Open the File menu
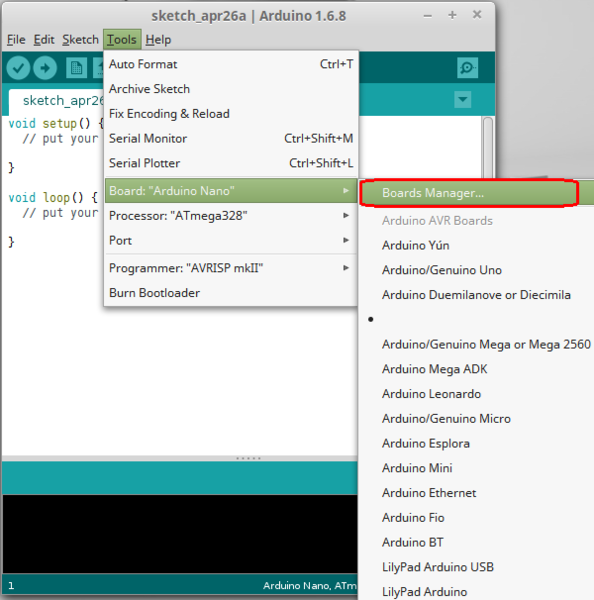This screenshot has width=594, height=600. pos(16,39)
